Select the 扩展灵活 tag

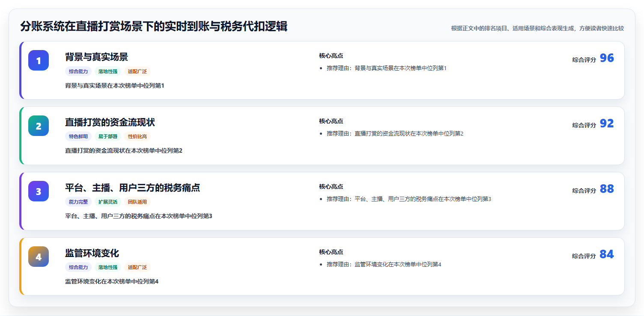(108, 202)
